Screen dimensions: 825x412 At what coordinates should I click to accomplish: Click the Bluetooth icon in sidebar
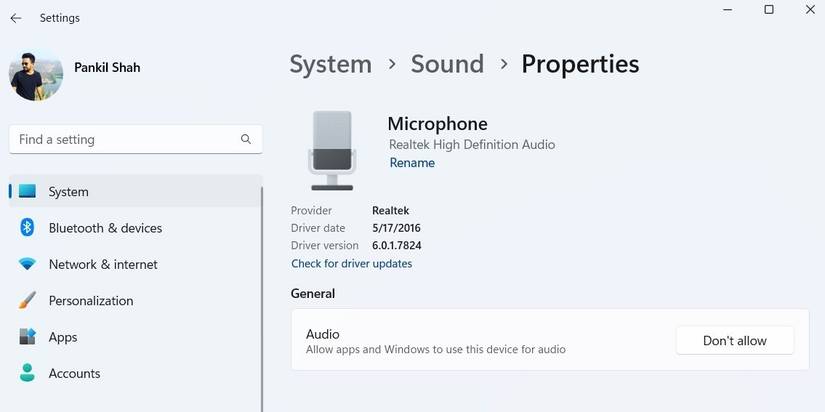(x=27, y=228)
